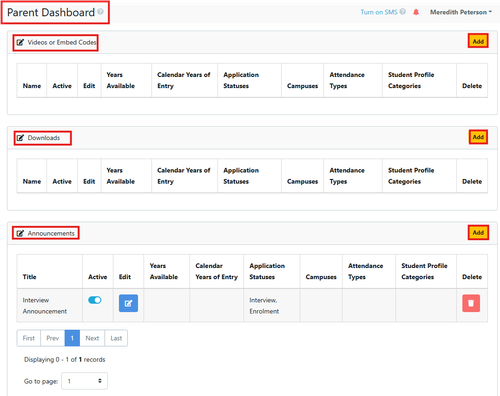Go to First page of announcements

pos(29,338)
